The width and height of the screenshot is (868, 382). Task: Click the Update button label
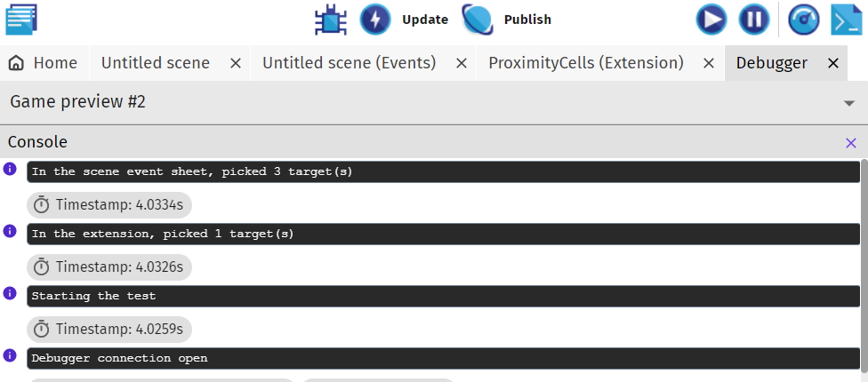pos(424,20)
